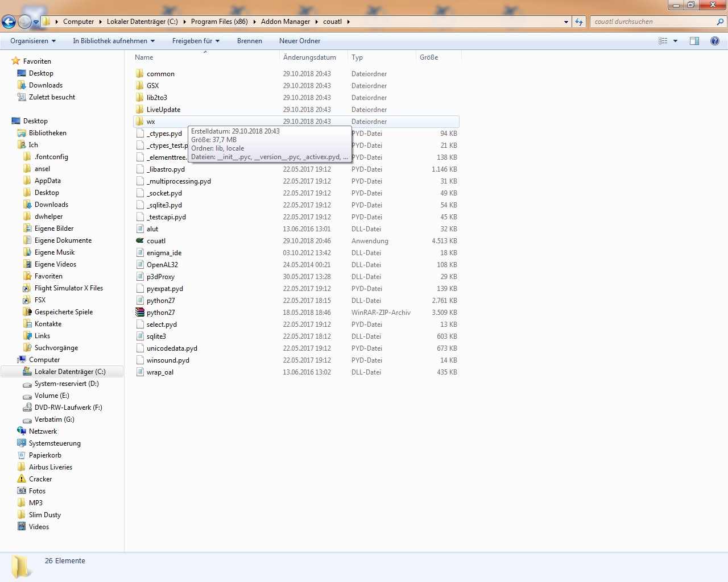Select Lokaler Datenträger (C:) in tree
This screenshot has width=728, height=582.
point(70,372)
